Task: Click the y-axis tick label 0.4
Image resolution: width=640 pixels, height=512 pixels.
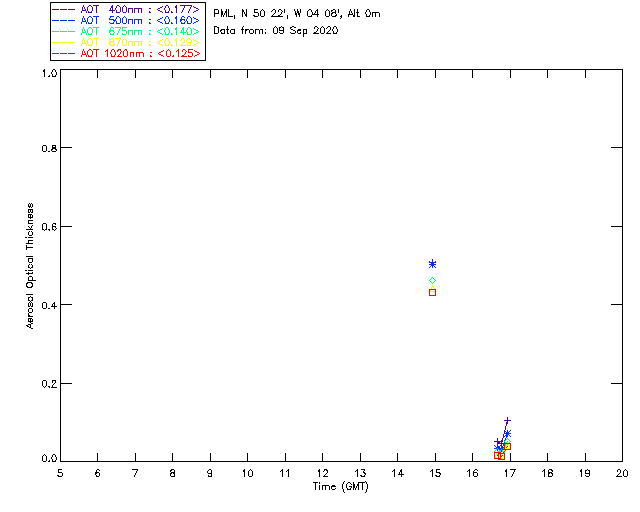Action: click(49, 305)
